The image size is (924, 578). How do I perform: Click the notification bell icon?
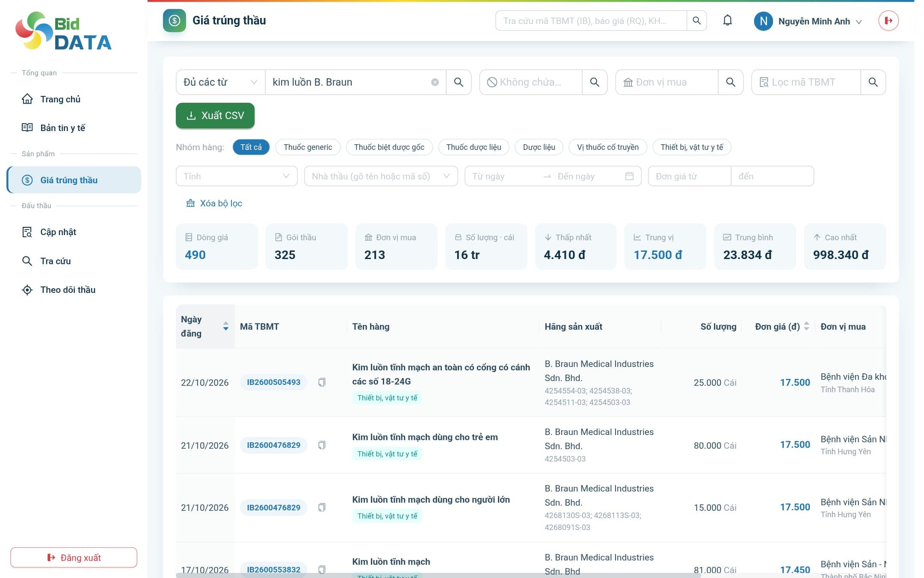[x=727, y=21]
